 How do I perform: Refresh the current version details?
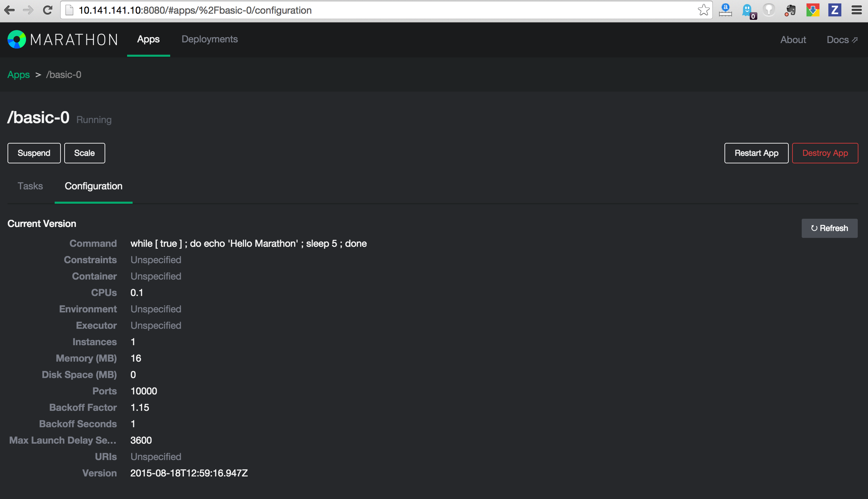pyautogui.click(x=829, y=228)
